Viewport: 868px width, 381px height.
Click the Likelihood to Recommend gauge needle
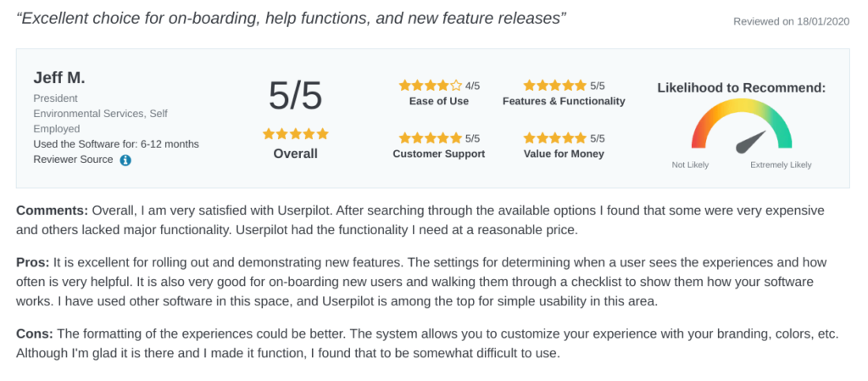(x=751, y=143)
